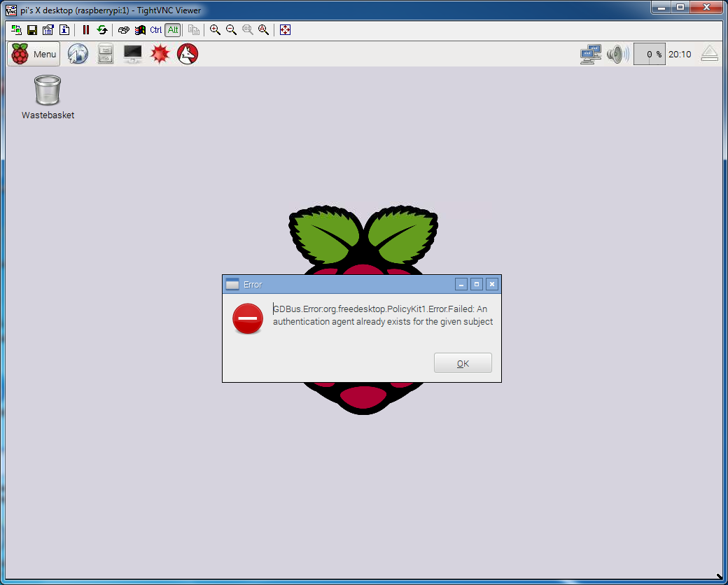Close the Error dialog with X
728x585 pixels.
[492, 284]
